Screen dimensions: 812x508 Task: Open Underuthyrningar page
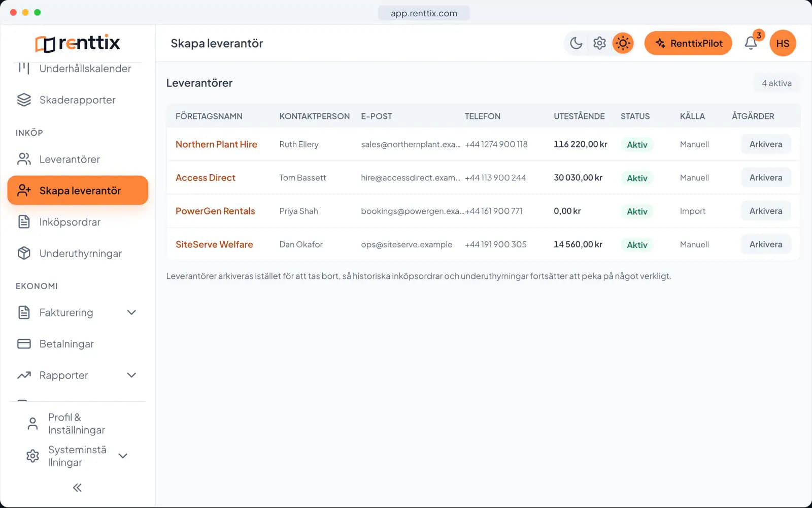pos(78,253)
